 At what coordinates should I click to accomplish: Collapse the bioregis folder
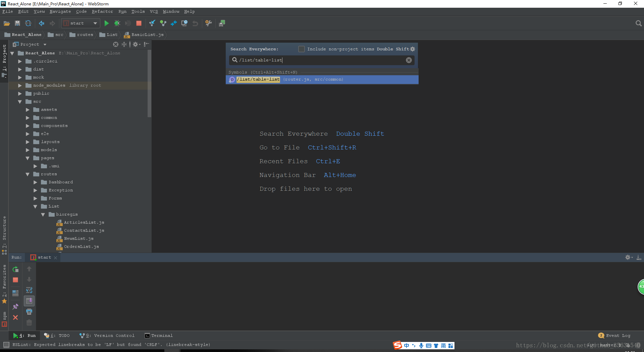tap(43, 214)
